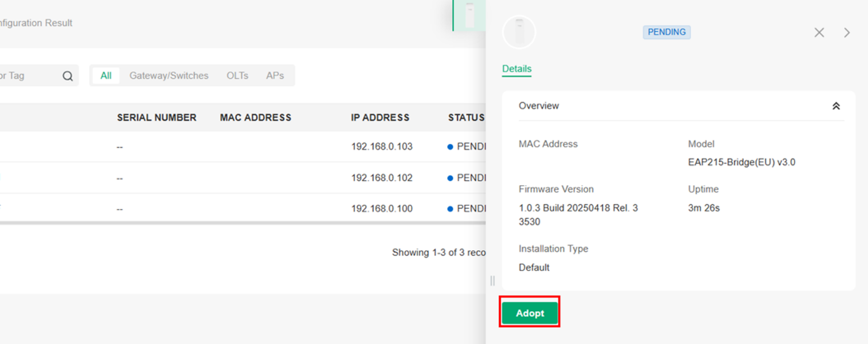Select the device row with IP 192.168.0.100
The height and width of the screenshot is (344, 868).
pyautogui.click(x=382, y=209)
